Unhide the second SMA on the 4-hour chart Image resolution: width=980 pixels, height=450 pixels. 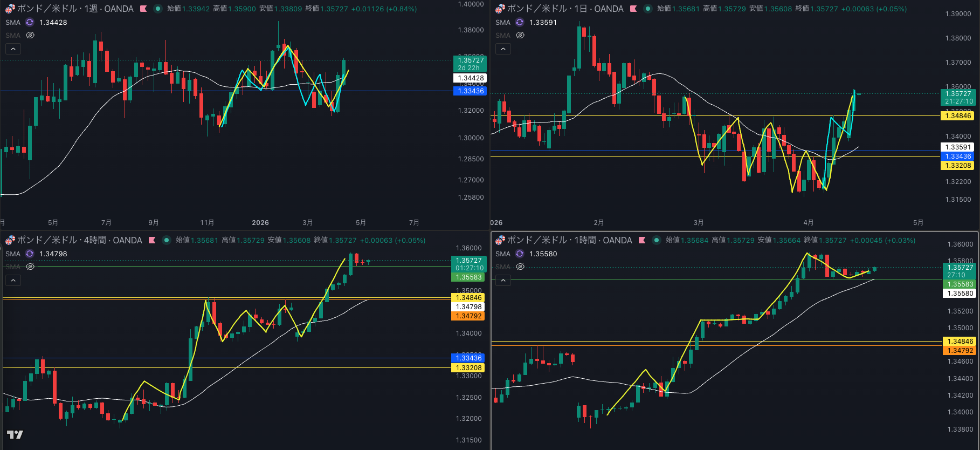[30, 267]
